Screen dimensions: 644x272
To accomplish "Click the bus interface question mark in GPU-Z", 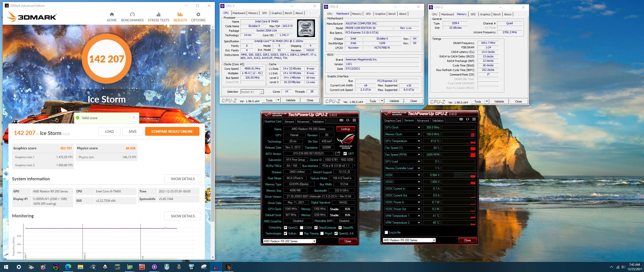I will tap(354, 166).
